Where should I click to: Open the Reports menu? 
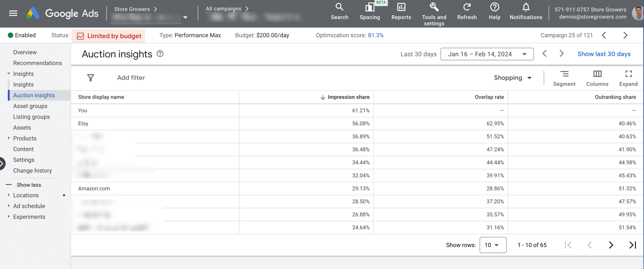pyautogui.click(x=401, y=11)
